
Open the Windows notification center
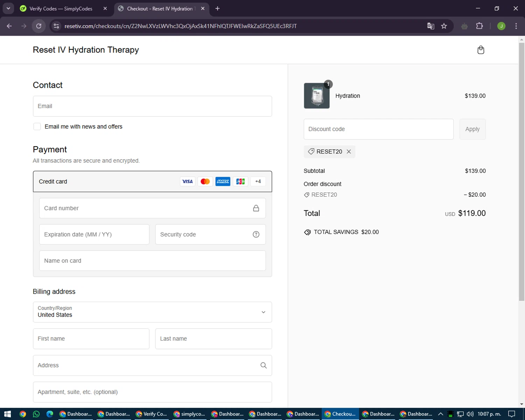(512, 414)
